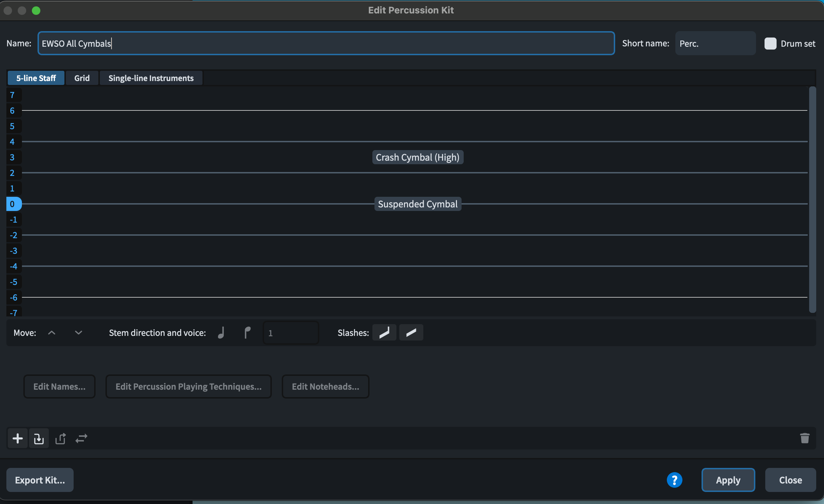Screen dimensions: 824x504
Task: Click the export instrument from kit icon
Action: [x=61, y=439]
